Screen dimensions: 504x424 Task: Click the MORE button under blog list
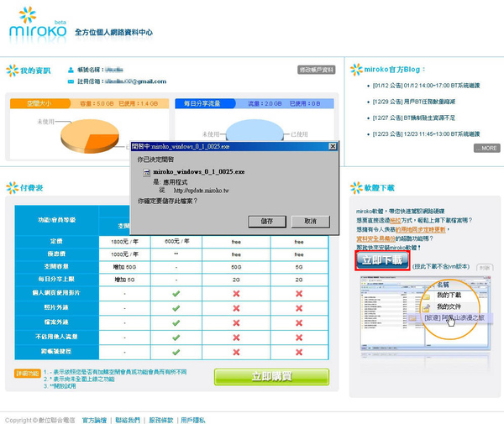tap(486, 148)
